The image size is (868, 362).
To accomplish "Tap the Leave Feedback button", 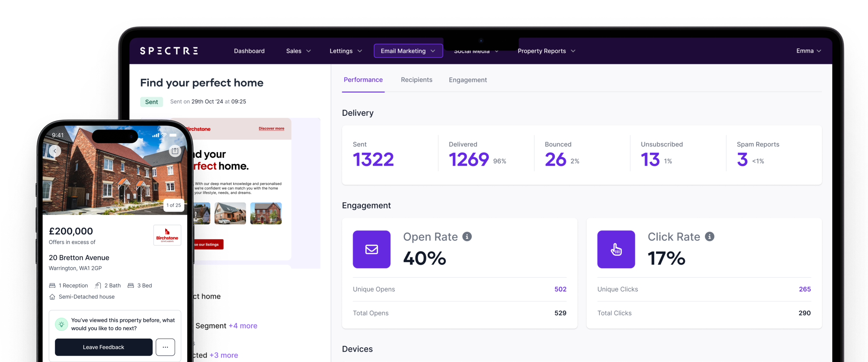I will click(x=103, y=347).
